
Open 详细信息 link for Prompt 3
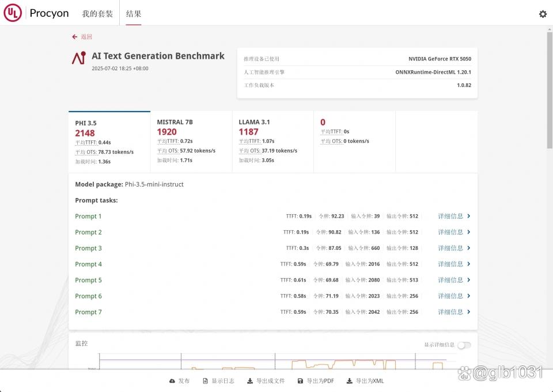click(450, 248)
